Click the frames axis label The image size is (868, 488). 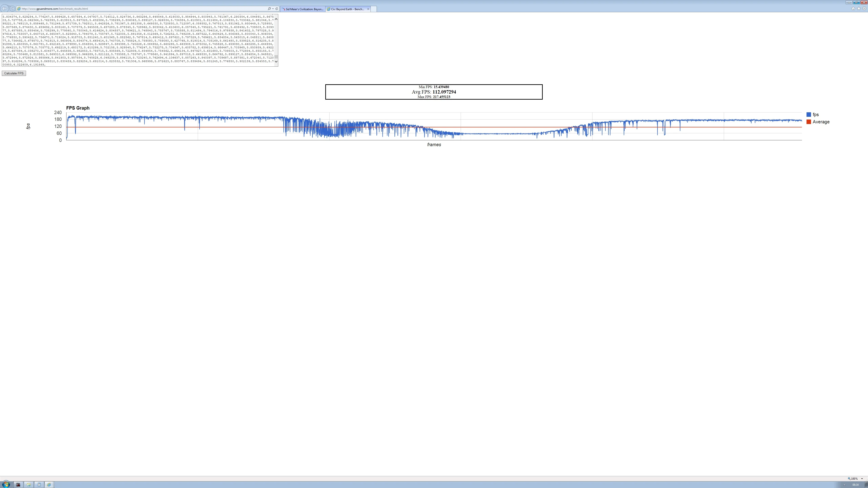click(434, 145)
